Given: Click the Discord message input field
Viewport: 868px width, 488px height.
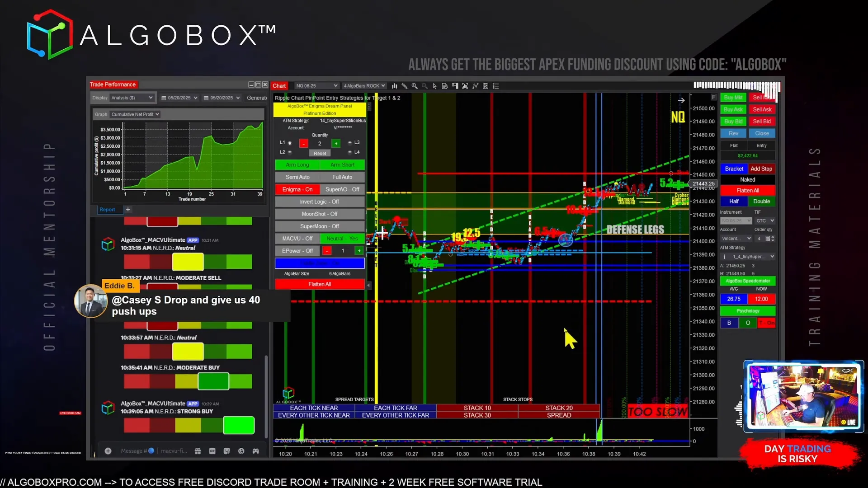Looking at the screenshot, I should pos(154,451).
